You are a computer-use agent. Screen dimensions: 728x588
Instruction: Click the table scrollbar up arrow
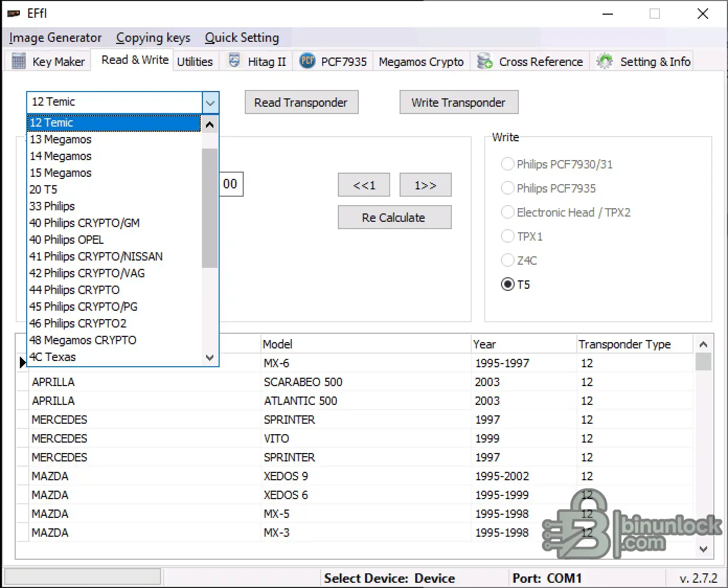click(703, 344)
